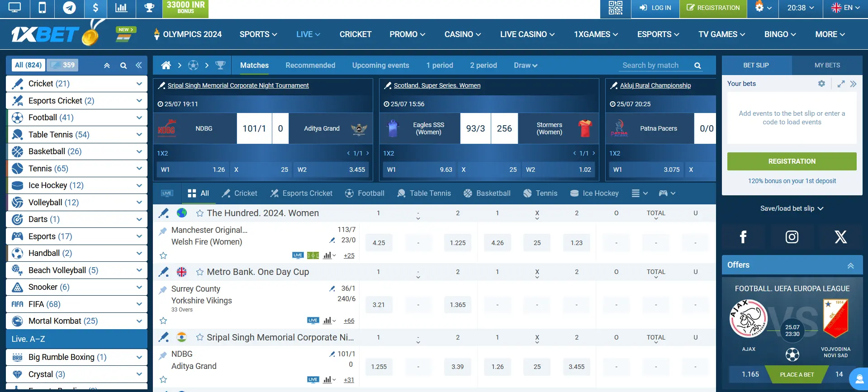Image resolution: width=868 pixels, height=392 pixels.
Task: Toggle favorite star for Surrey County match
Action: (x=163, y=321)
